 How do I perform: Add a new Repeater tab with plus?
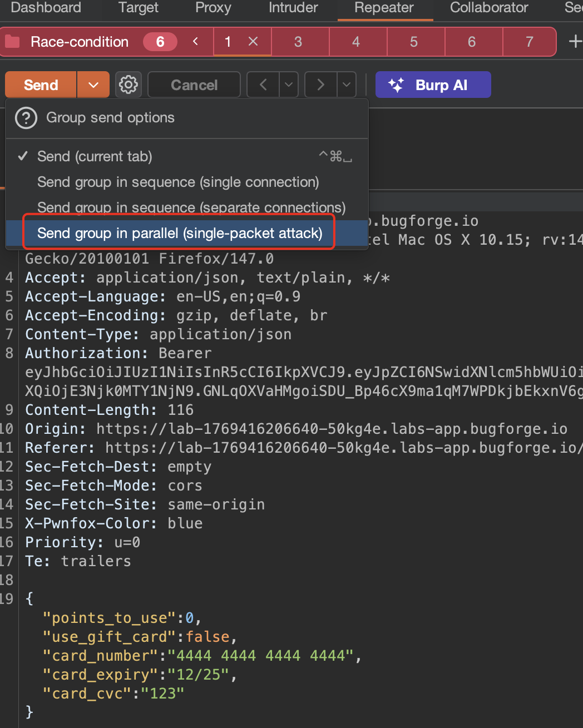point(575,42)
